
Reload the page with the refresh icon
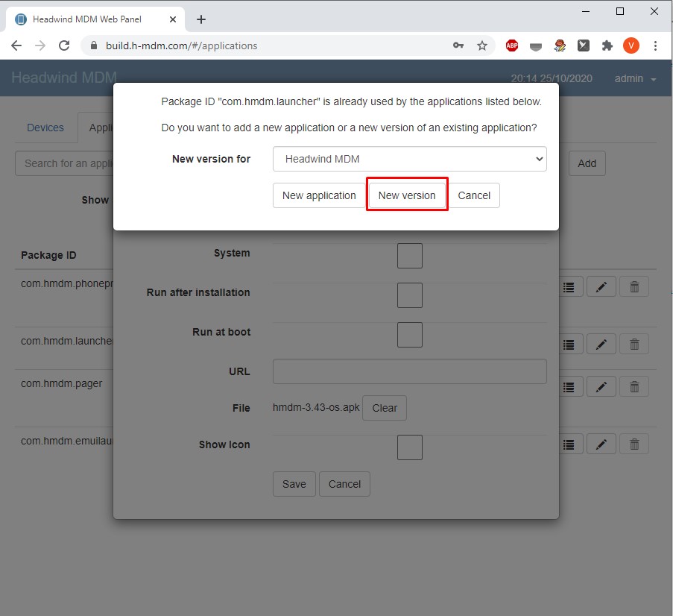[x=65, y=45]
